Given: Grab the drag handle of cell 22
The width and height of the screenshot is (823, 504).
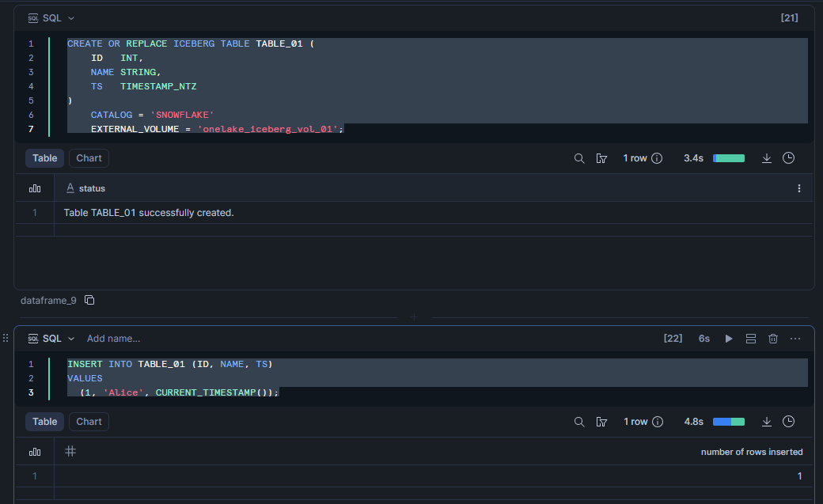Looking at the screenshot, I should [6, 338].
